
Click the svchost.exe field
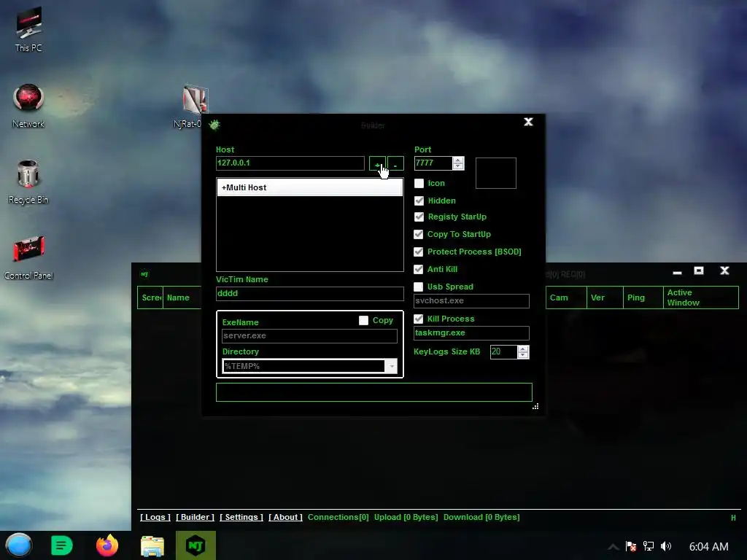coord(472,301)
